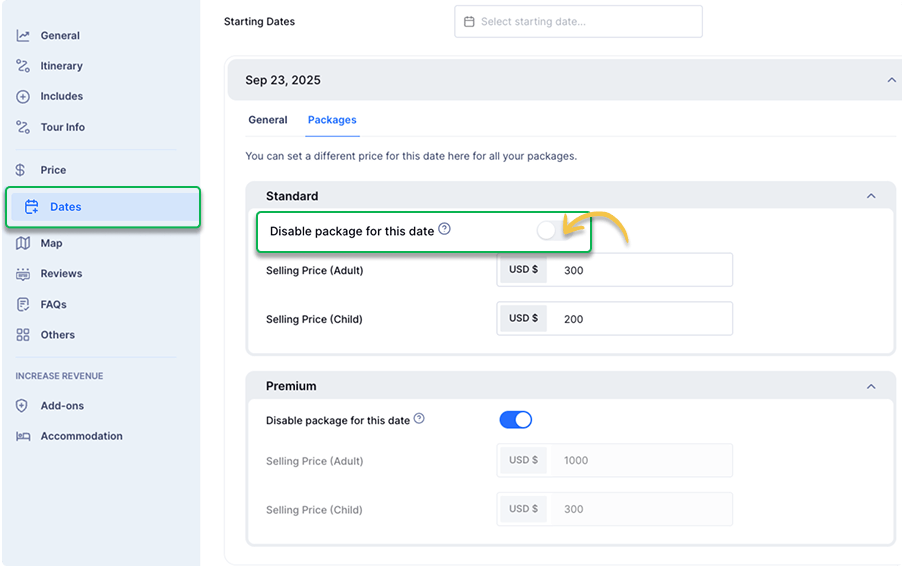The image size is (902, 568).
Task: Click USD $ prefix of Premium adult price
Action: [x=523, y=460]
